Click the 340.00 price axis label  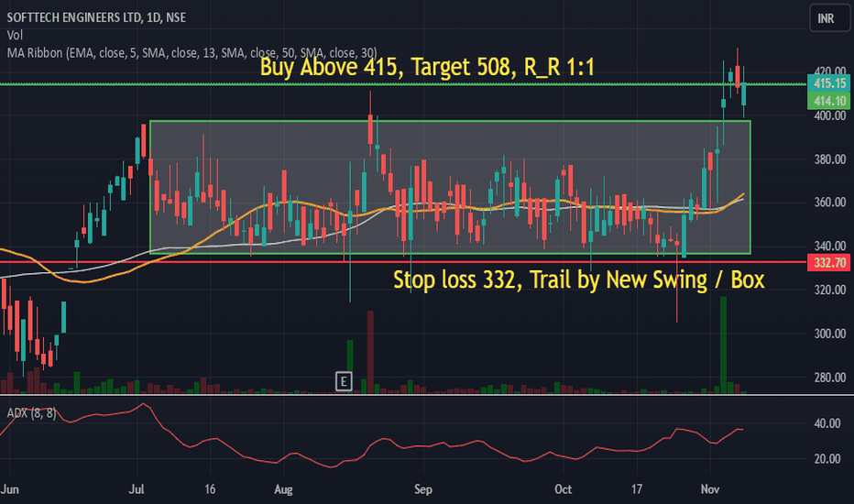click(830, 246)
